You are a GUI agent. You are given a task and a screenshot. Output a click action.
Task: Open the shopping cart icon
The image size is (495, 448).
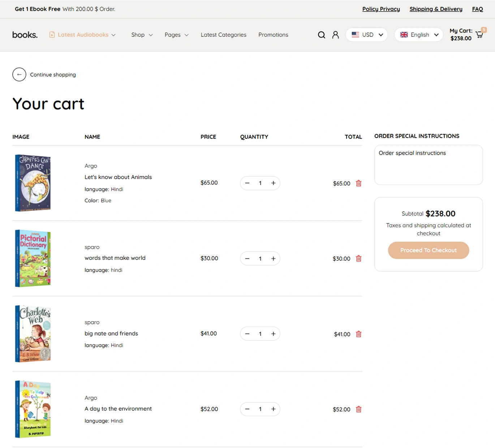[479, 35]
